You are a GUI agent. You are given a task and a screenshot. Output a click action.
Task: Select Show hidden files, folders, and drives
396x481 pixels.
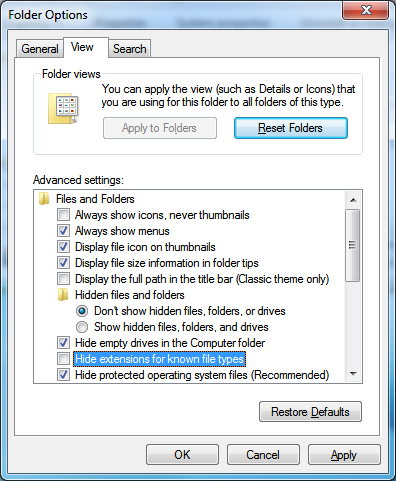pos(82,327)
